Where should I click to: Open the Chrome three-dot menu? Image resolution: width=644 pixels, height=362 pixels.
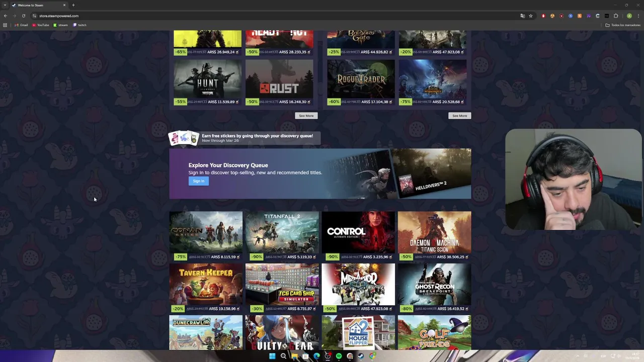point(638,16)
